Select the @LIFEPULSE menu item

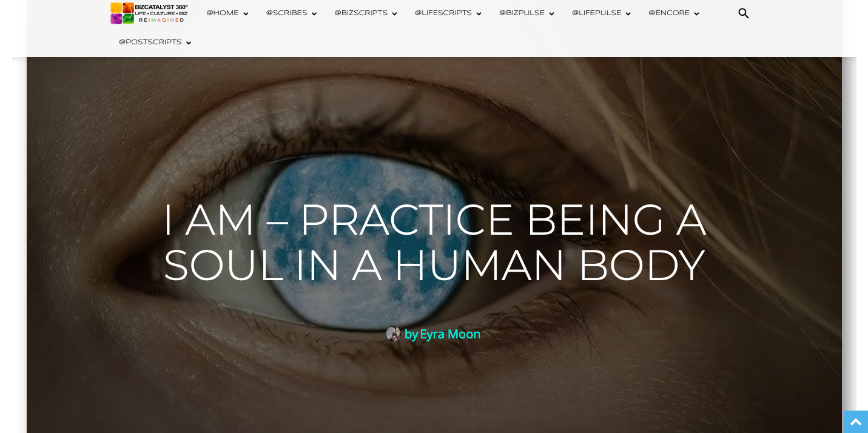[x=596, y=13]
